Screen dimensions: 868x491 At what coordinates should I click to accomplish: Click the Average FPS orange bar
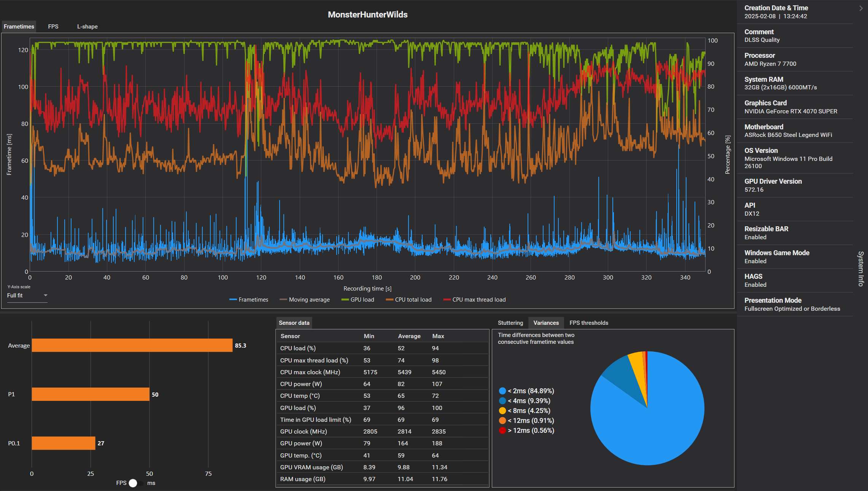(132, 345)
